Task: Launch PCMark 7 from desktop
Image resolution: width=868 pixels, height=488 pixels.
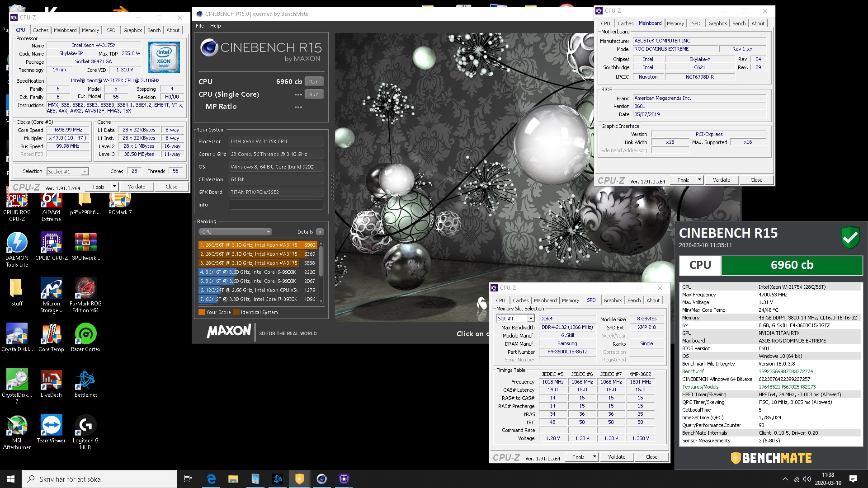Action: click(x=120, y=204)
